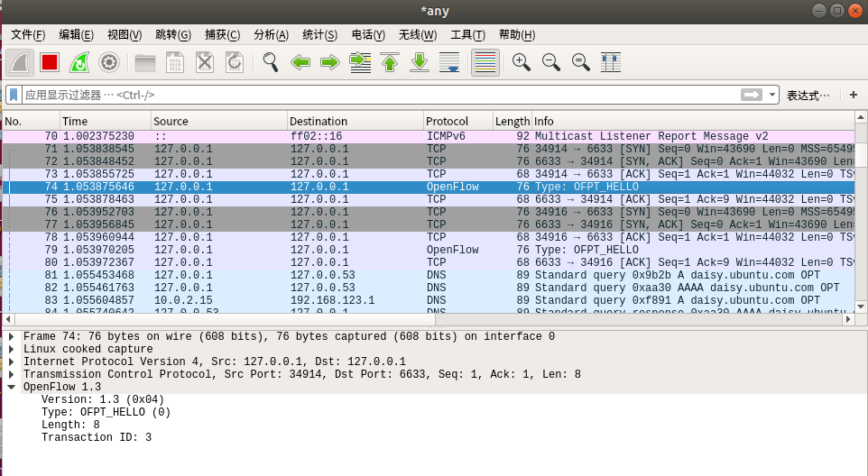Screen dimensions: 868x476
Task: Open display filter history dropdown
Action: click(772, 95)
